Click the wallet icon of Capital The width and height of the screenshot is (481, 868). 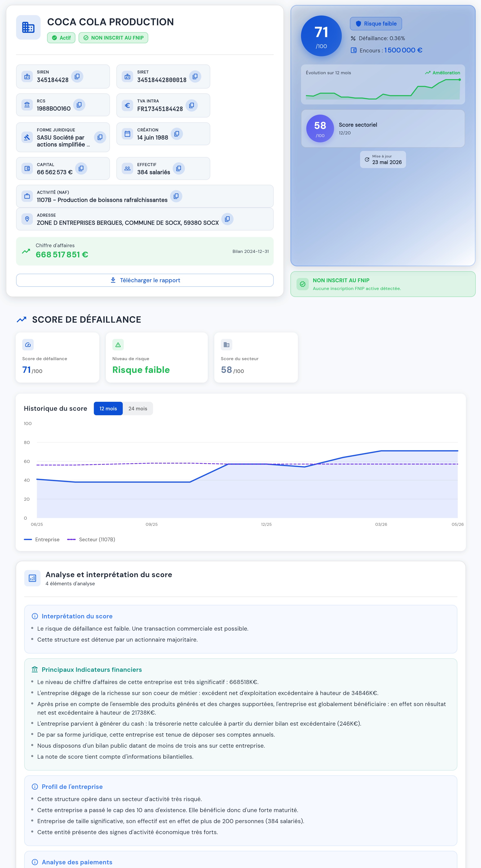point(27,168)
